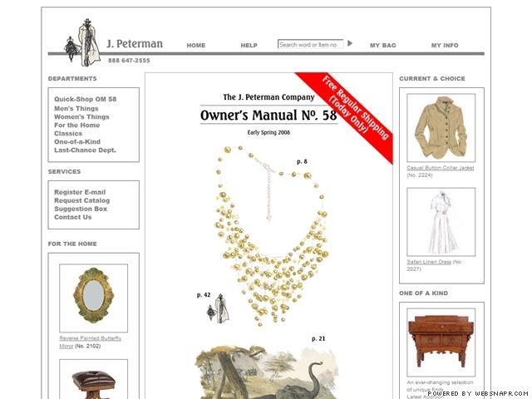This screenshot has height=399, width=532.
Task: Go to the HOME menu item
Action: [196, 45]
